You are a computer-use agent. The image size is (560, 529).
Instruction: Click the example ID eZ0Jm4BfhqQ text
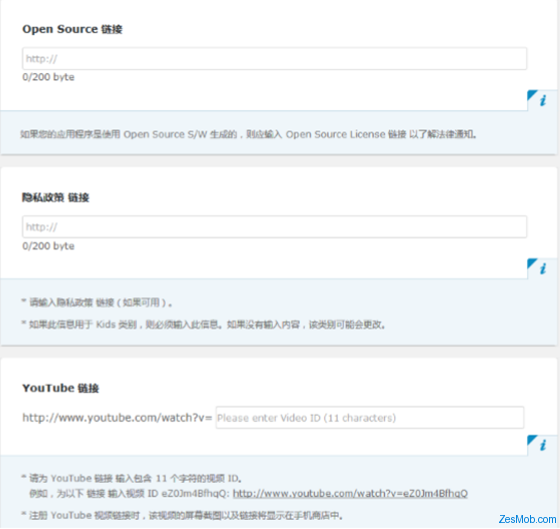click(x=195, y=494)
